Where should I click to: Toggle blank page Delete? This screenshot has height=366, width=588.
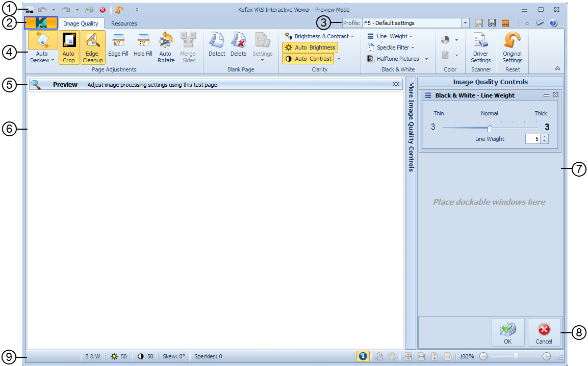pyautogui.click(x=239, y=45)
